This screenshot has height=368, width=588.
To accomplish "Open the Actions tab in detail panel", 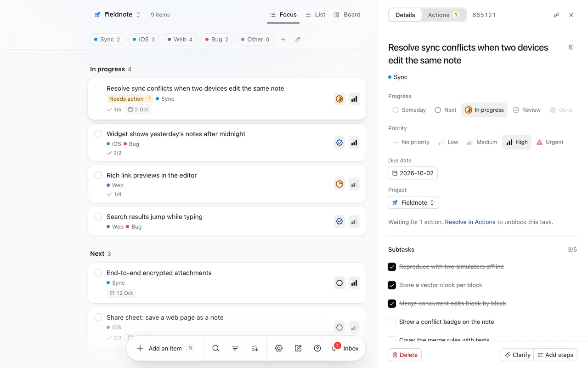I will pos(443,15).
